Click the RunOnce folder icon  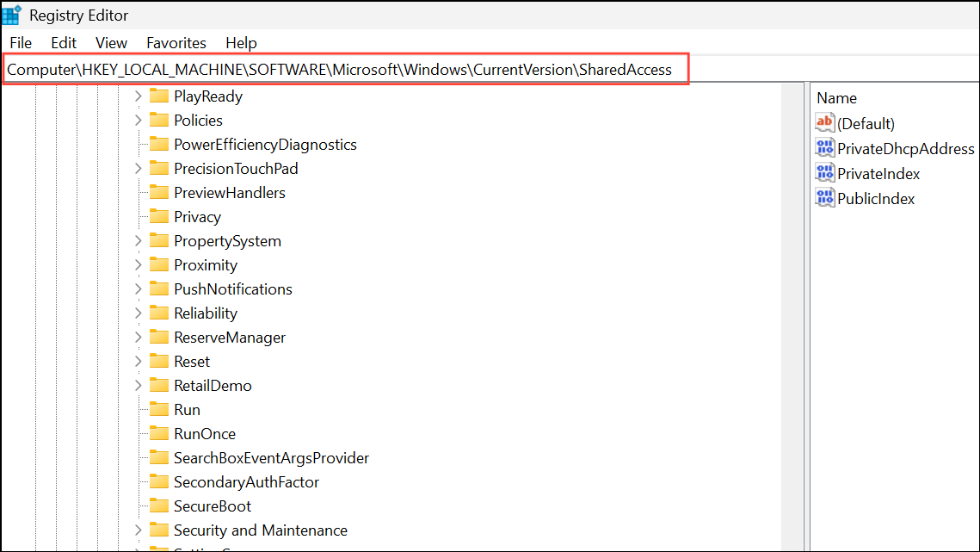(x=159, y=433)
